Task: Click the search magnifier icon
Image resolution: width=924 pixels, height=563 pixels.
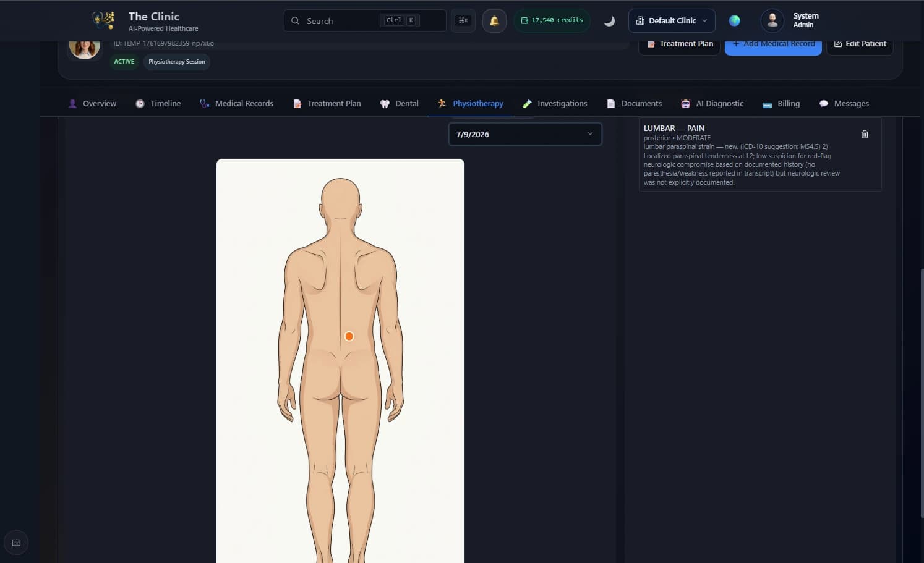Action: [295, 20]
